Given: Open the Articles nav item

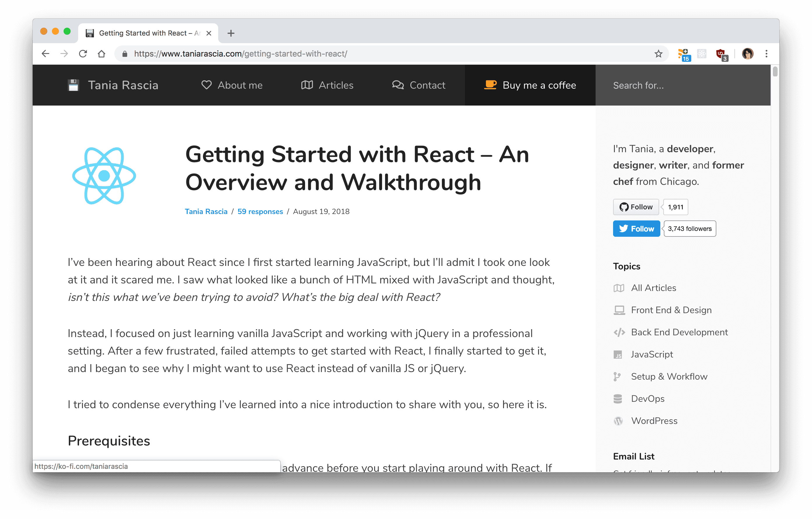Looking at the screenshot, I should coord(327,85).
